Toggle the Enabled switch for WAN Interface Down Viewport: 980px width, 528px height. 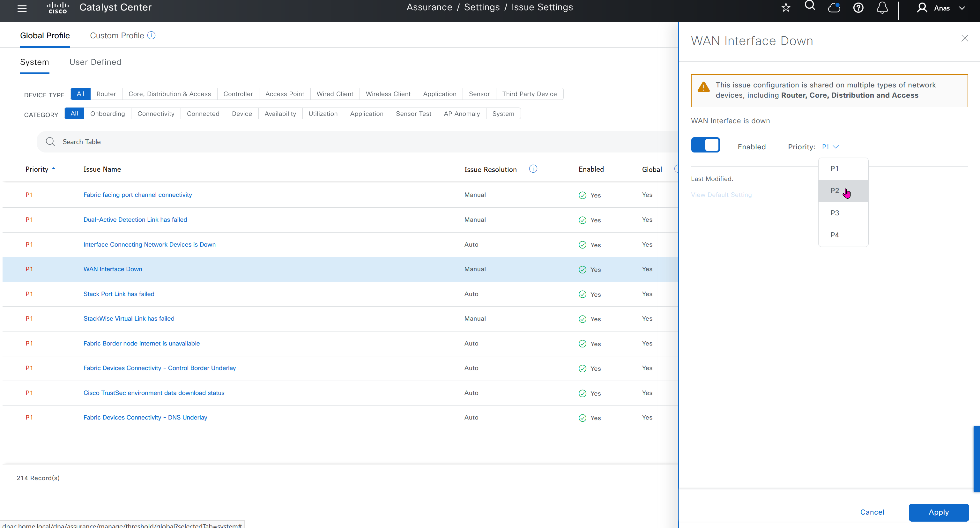(705, 145)
